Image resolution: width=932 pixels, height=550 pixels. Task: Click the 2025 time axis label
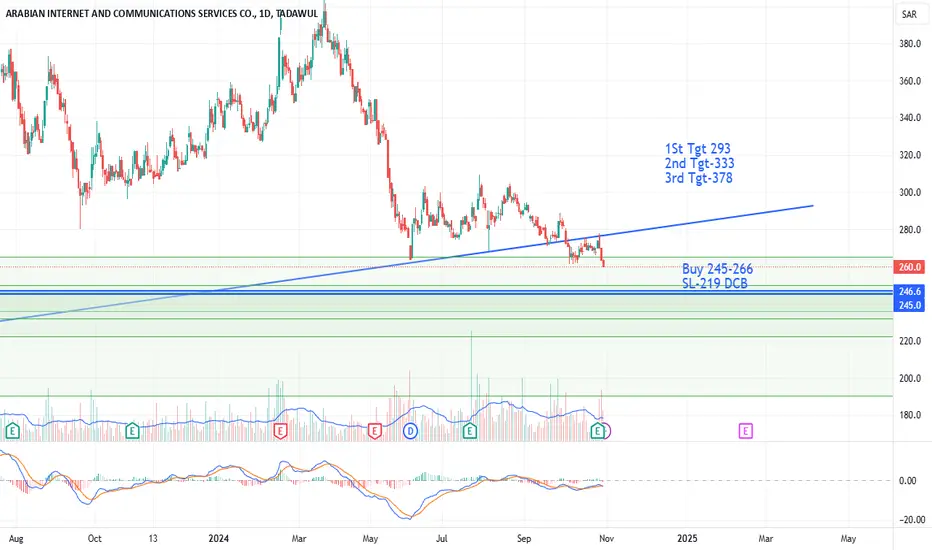pos(688,539)
